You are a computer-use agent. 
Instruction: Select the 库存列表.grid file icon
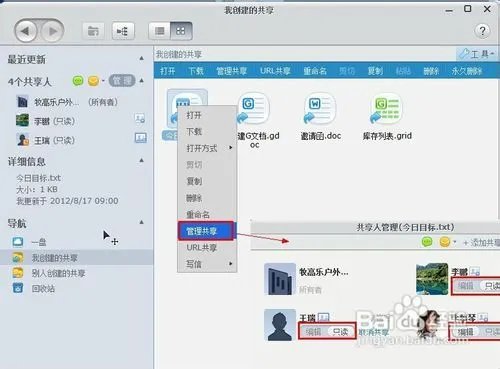click(x=387, y=109)
